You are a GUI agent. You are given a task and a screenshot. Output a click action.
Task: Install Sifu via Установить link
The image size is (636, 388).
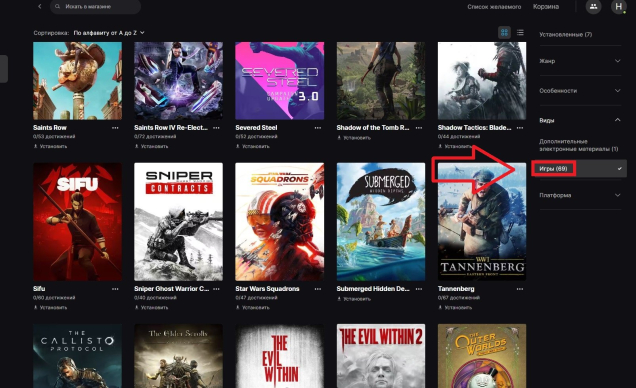(x=50, y=308)
